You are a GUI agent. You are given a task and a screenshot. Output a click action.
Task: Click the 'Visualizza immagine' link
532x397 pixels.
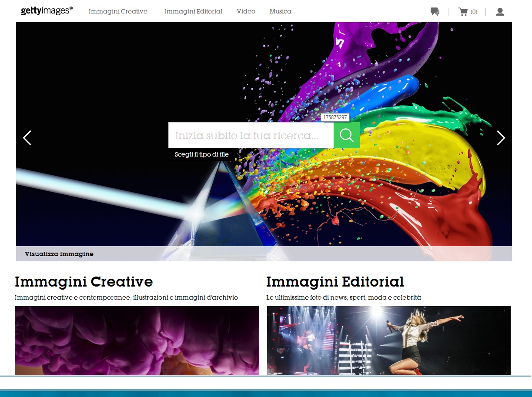[x=59, y=254]
